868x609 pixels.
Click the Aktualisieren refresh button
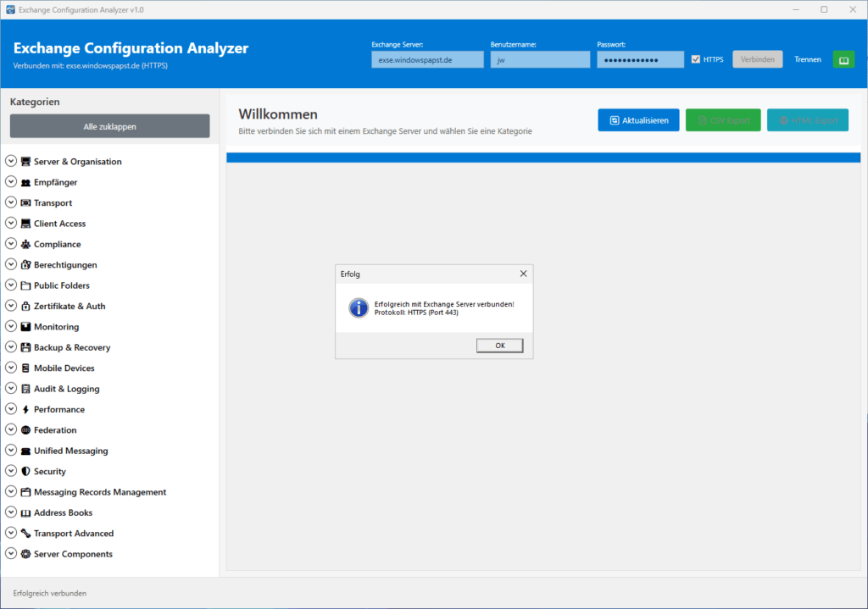click(x=638, y=119)
